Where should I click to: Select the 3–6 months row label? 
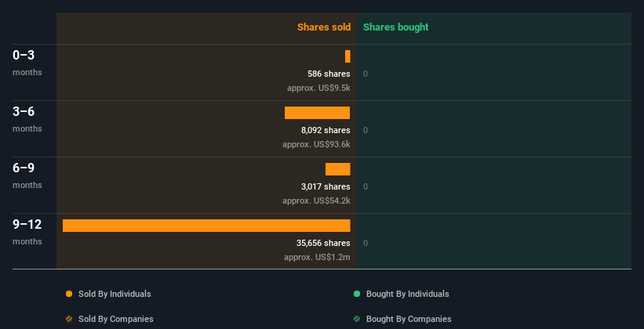tap(27, 118)
